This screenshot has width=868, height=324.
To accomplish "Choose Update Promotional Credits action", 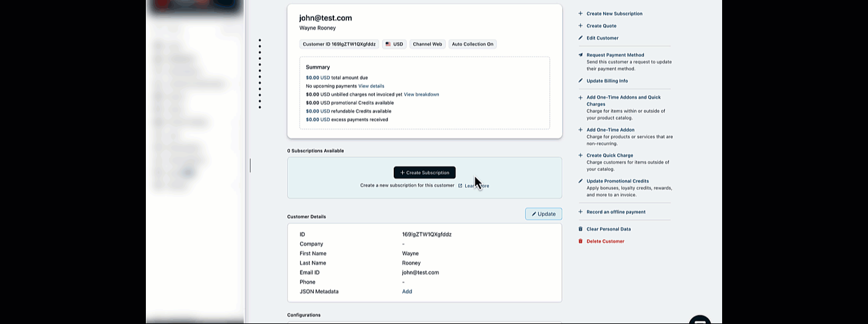I will (617, 181).
